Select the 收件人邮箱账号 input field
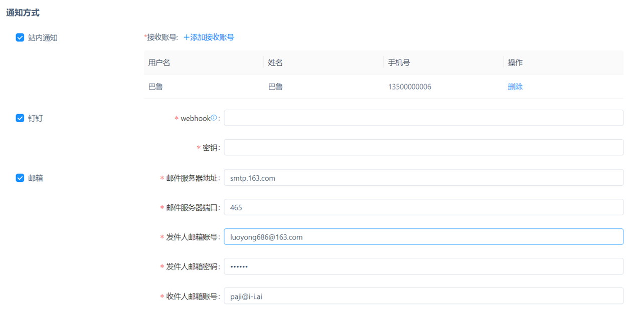This screenshot has width=644, height=312. coord(423,296)
